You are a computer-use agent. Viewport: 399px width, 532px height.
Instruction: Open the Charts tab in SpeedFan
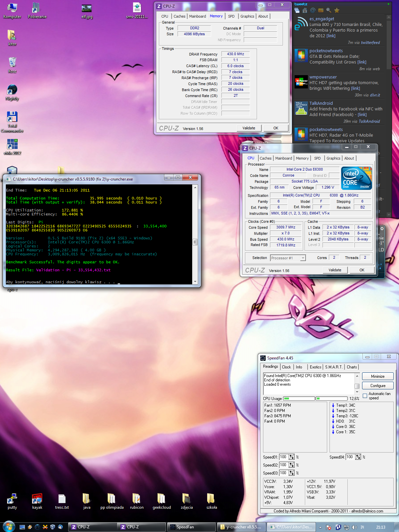pyautogui.click(x=351, y=367)
